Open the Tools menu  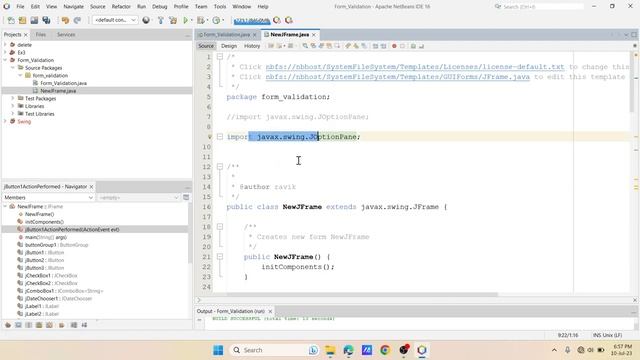[x=220, y=7]
